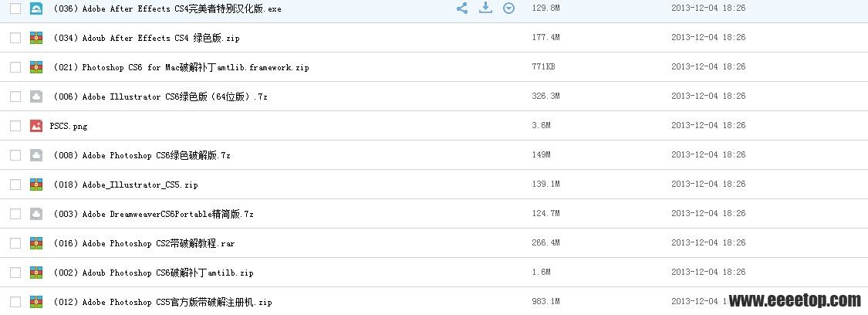Image resolution: width=868 pixels, height=315 pixels.
Task: Click the archive icon for (021) Photoshop CS6 for Mac
Action: (x=36, y=67)
